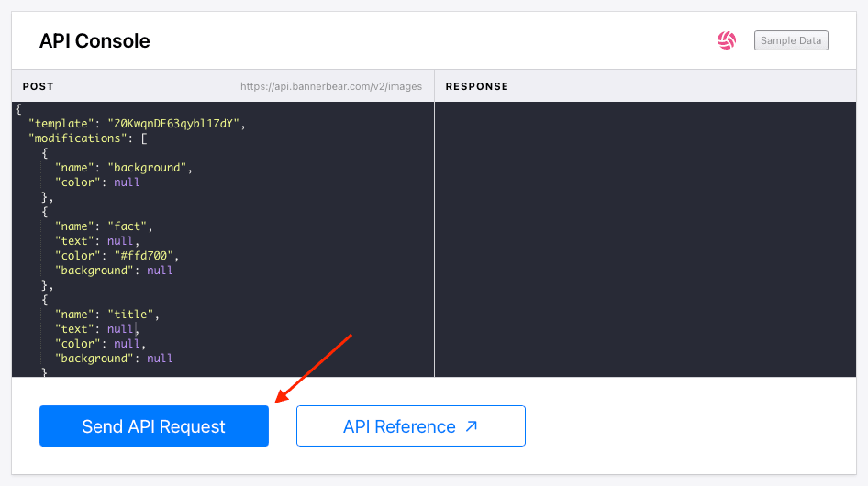Click the "#ffd700" color value
The width and height of the screenshot is (868, 486).
tap(144, 255)
